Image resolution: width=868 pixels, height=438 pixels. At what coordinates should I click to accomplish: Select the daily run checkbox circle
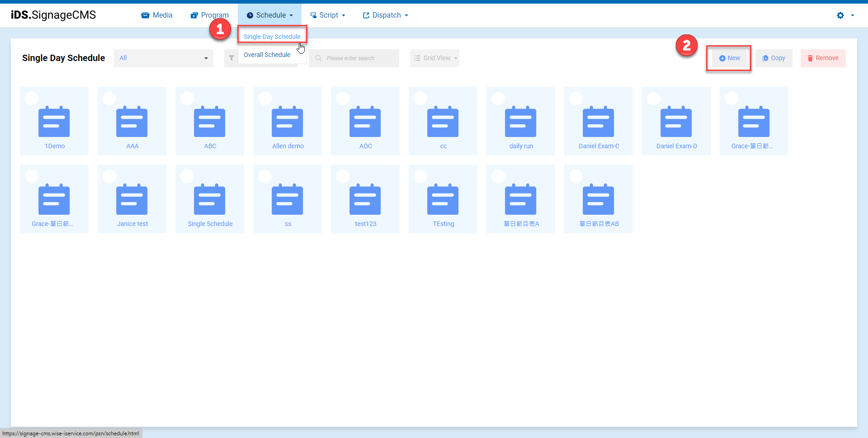click(x=498, y=99)
